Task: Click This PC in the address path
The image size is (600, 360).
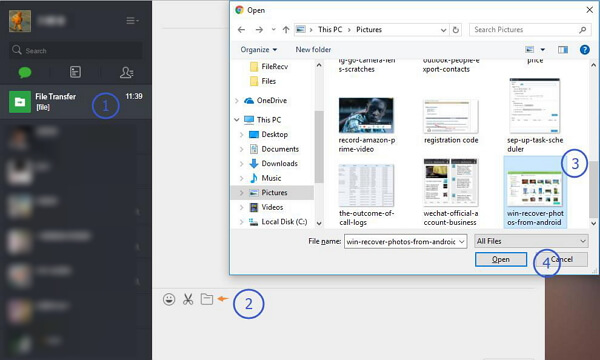Action: point(330,29)
